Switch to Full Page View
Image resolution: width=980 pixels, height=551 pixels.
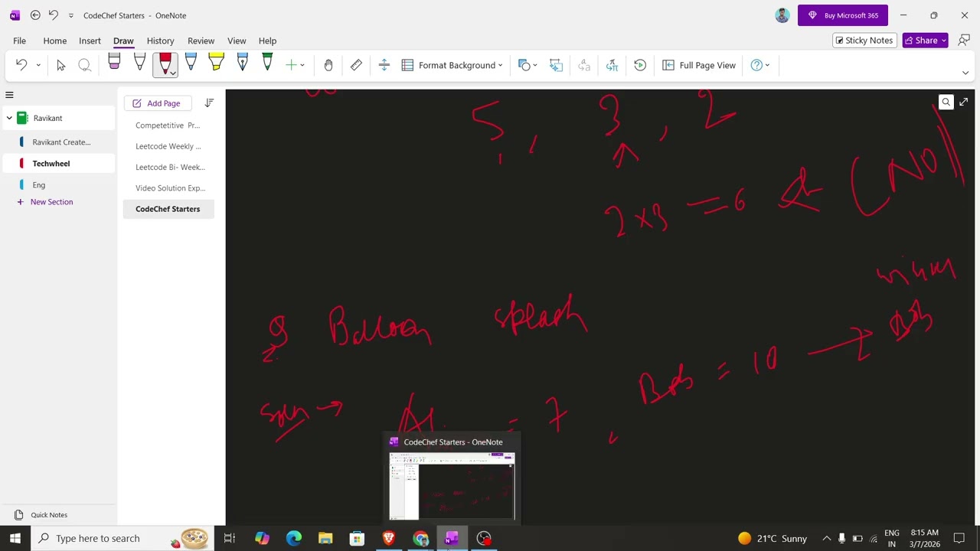click(x=699, y=65)
